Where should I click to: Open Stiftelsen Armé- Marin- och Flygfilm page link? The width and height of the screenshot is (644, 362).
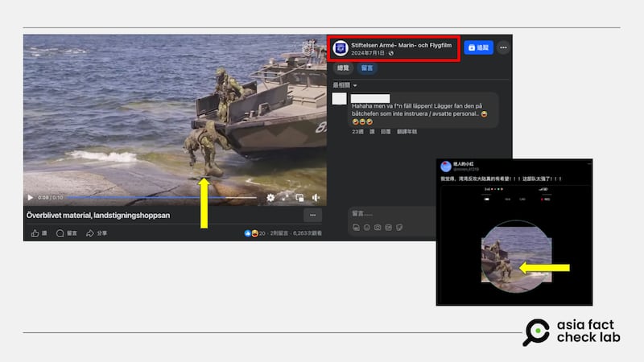point(402,45)
